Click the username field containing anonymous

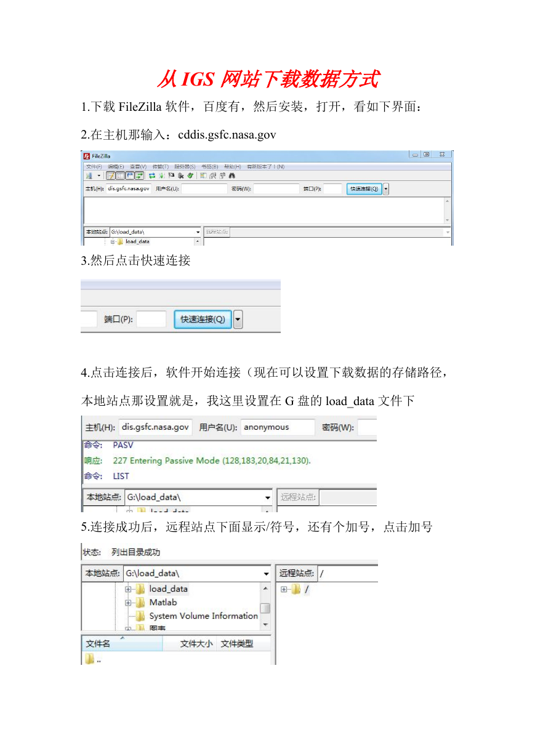[x=278, y=427]
